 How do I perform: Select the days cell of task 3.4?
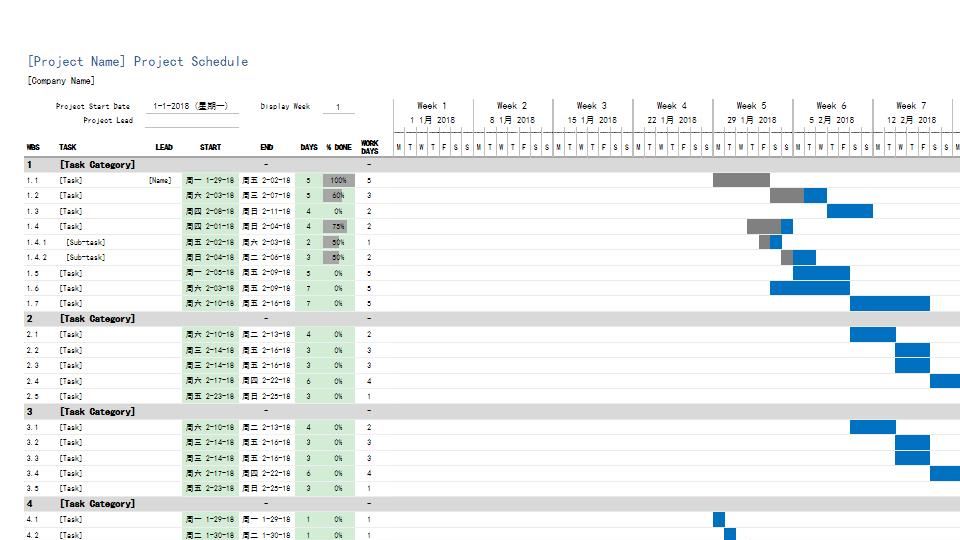pyautogui.click(x=309, y=473)
